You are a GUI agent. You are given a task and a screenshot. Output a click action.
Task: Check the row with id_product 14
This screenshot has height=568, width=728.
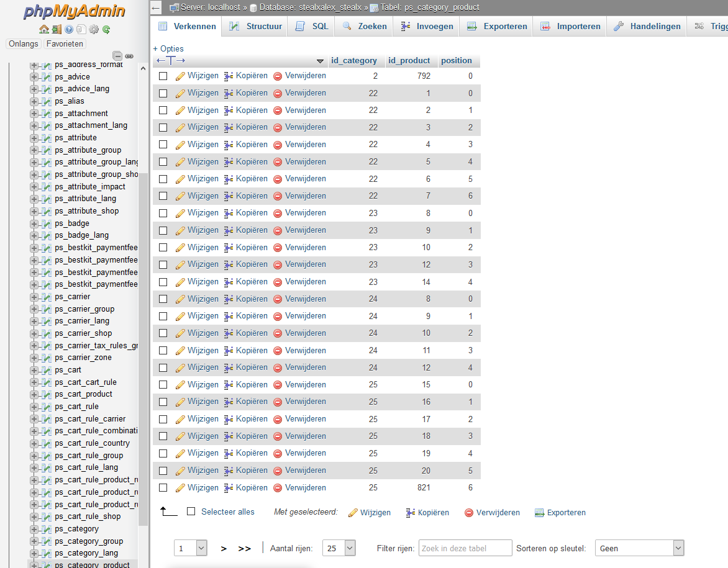point(163,282)
